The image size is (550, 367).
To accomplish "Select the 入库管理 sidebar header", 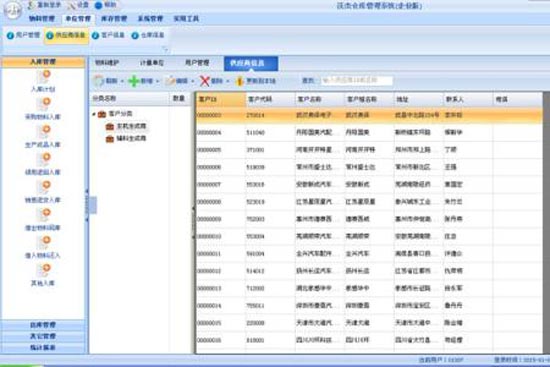I will click(x=43, y=62).
